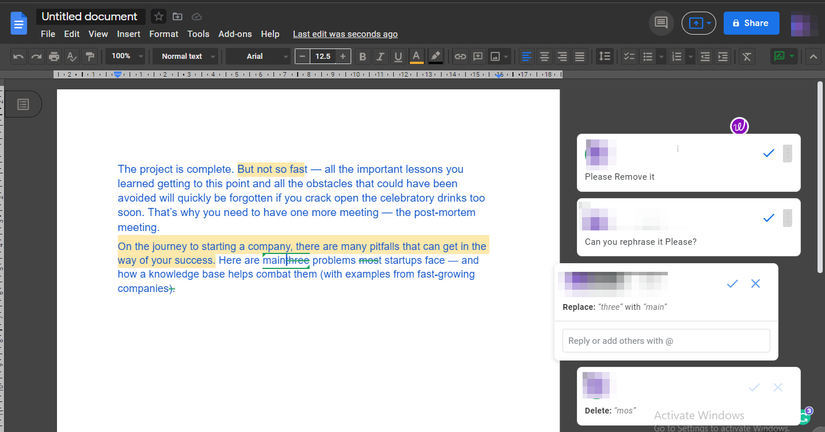This screenshot has width=825, height=432.
Task: Open the File menu
Action: (x=48, y=34)
